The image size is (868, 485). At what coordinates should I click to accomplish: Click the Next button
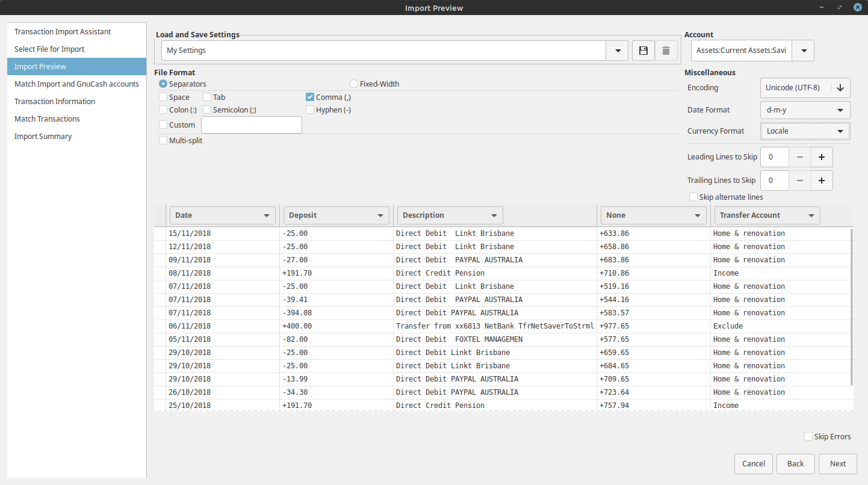(837, 463)
